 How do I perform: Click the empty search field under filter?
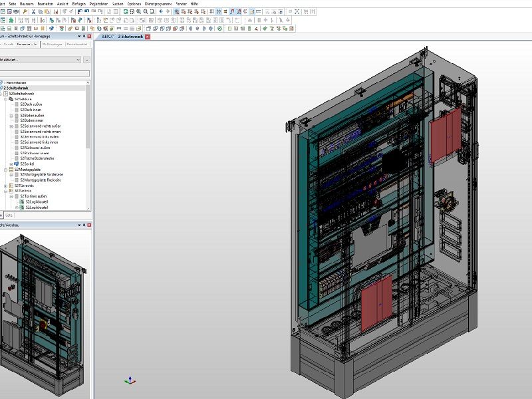[44, 73]
